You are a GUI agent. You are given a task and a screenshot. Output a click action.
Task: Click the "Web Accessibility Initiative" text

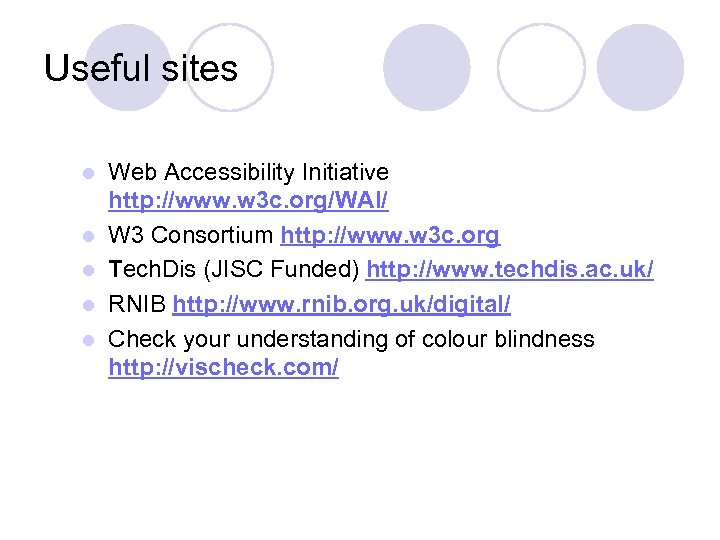click(x=248, y=173)
